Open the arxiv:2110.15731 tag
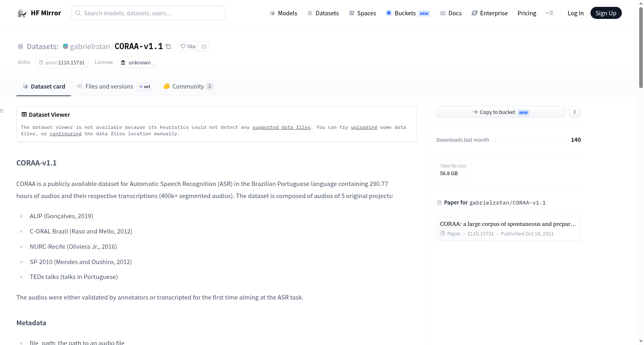 click(62, 62)
